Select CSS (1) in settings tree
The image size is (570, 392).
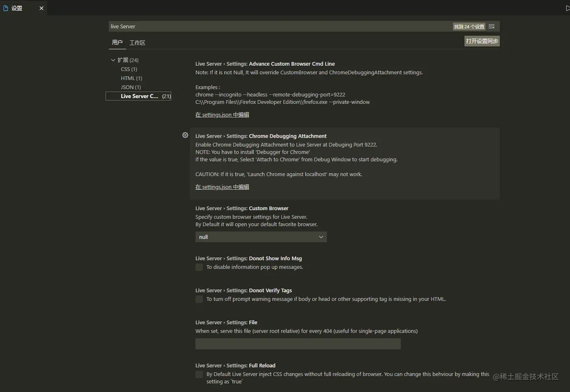(129, 69)
